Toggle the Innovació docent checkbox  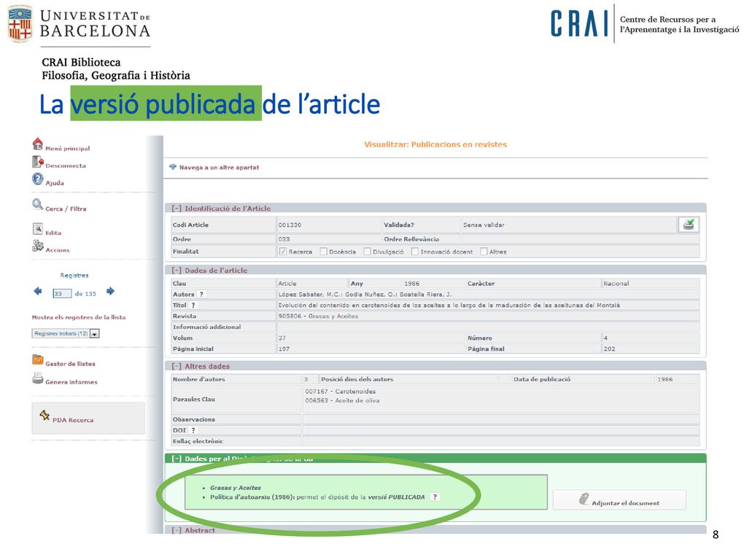[415, 252]
